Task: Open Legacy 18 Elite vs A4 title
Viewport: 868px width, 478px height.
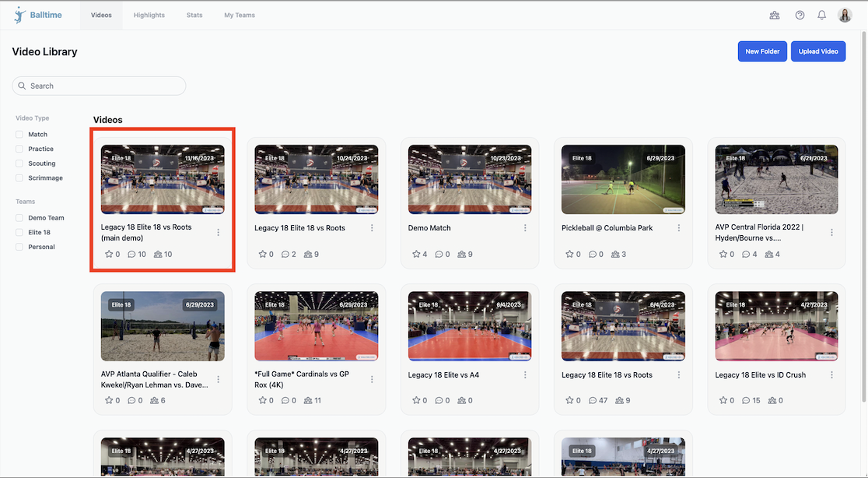Action: point(443,375)
